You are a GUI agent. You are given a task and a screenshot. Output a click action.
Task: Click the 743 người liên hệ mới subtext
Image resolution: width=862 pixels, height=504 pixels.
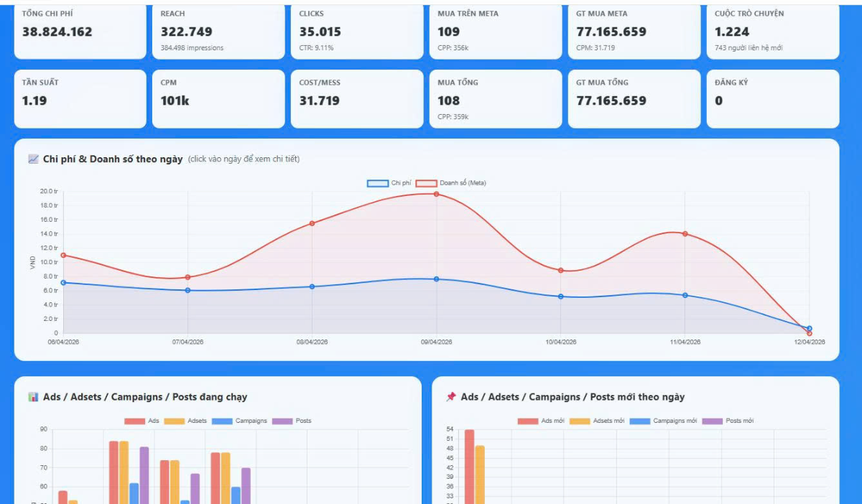pyautogui.click(x=749, y=48)
